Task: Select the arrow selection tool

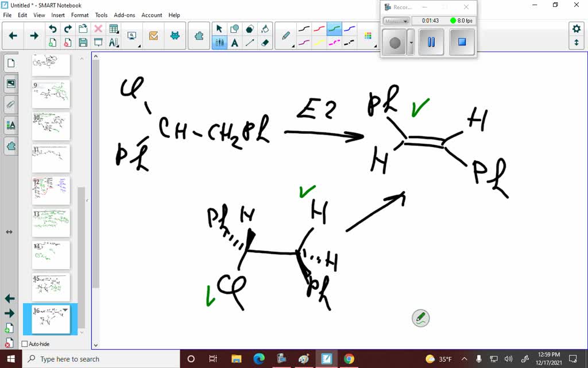Action: tap(219, 28)
